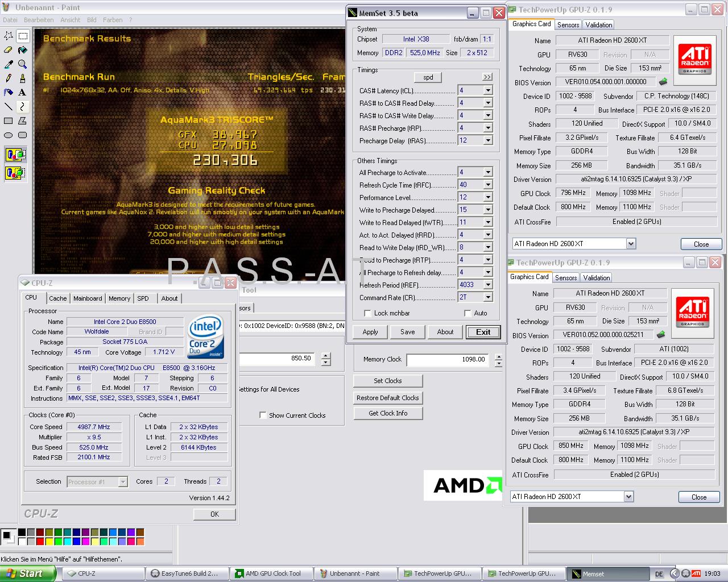Pick the Rectangle shape tool
The image size is (728, 582).
pyautogui.click(x=9, y=120)
